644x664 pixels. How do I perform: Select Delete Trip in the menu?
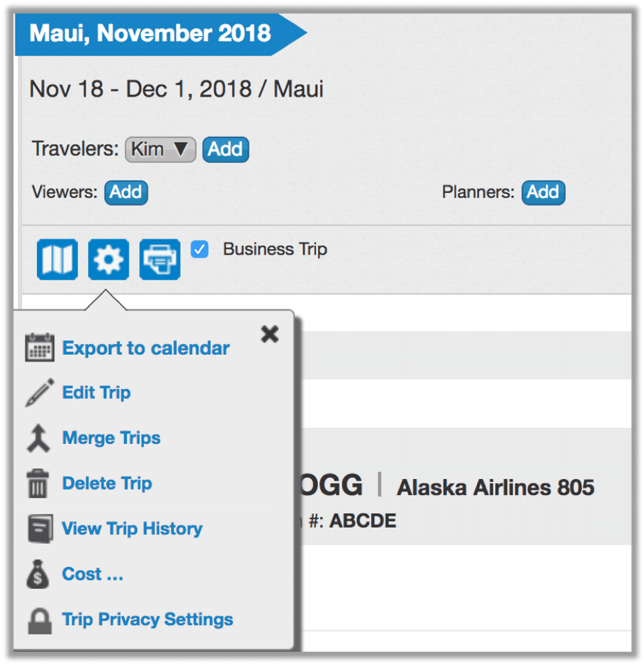coord(107,483)
